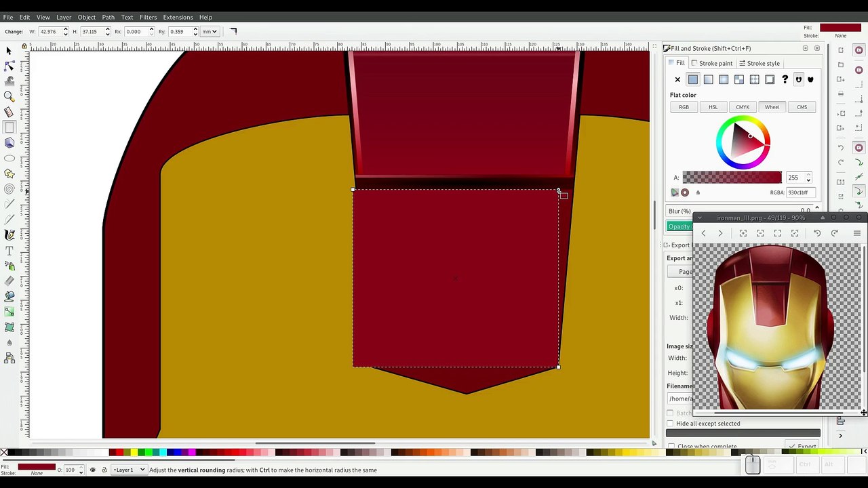Adjust alpha 255 spinner arrows
The width and height of the screenshot is (868, 488).
point(808,178)
